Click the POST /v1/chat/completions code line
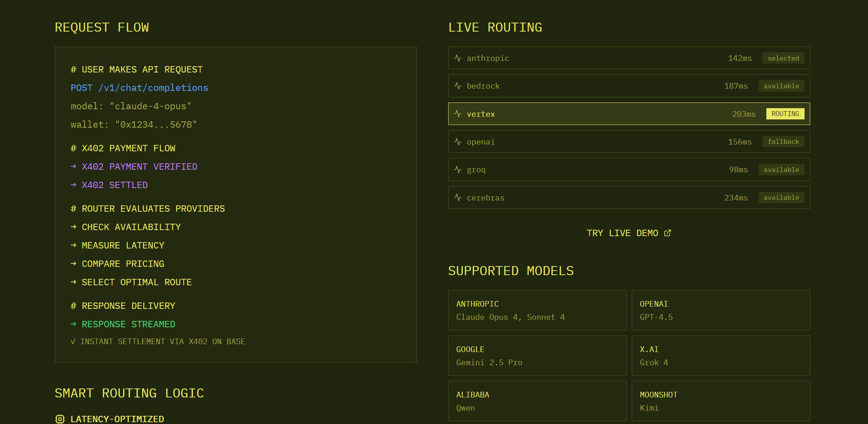This screenshot has height=424, width=868. [x=139, y=88]
